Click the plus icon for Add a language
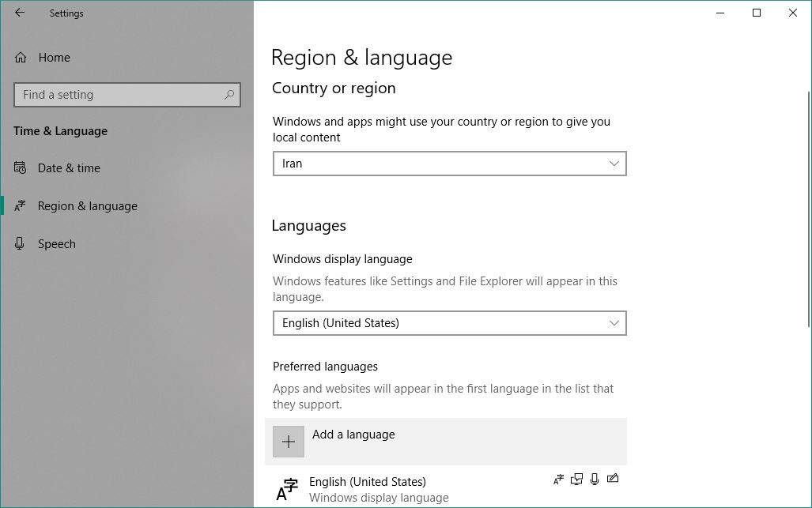This screenshot has width=812, height=508. (289, 442)
